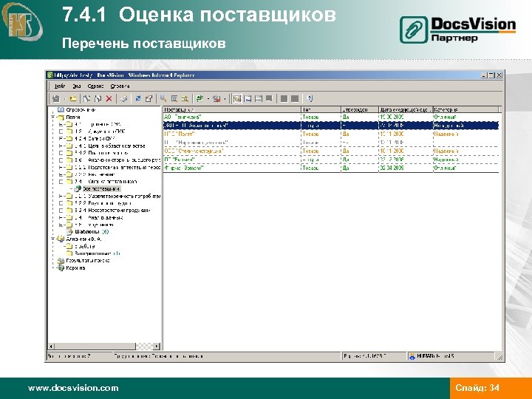
Task: Click the DocsVision icon in title bar
Action: [50, 75]
